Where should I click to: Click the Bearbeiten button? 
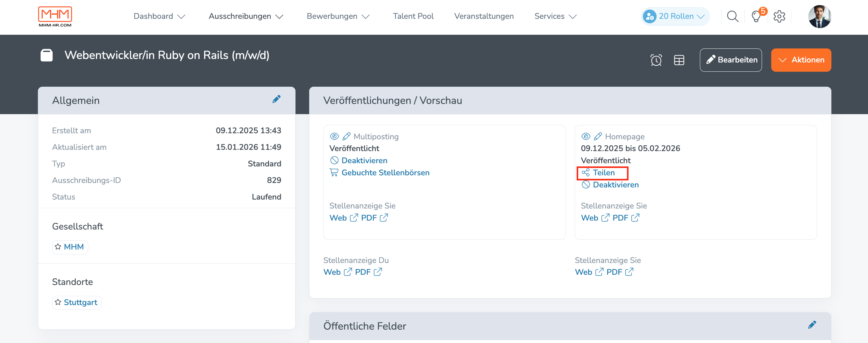[730, 60]
